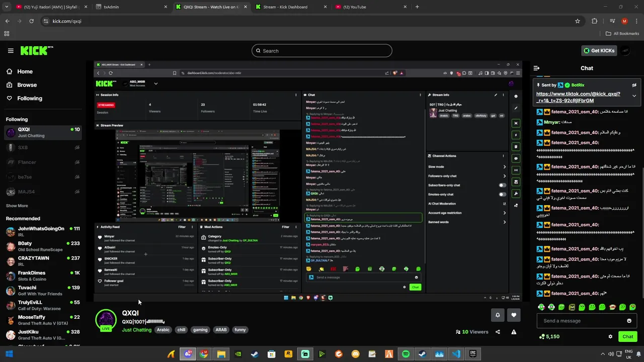The height and width of the screenshot is (362, 644).
Task: Click the user profile avatar in Kick header
Action: (x=625, y=50)
